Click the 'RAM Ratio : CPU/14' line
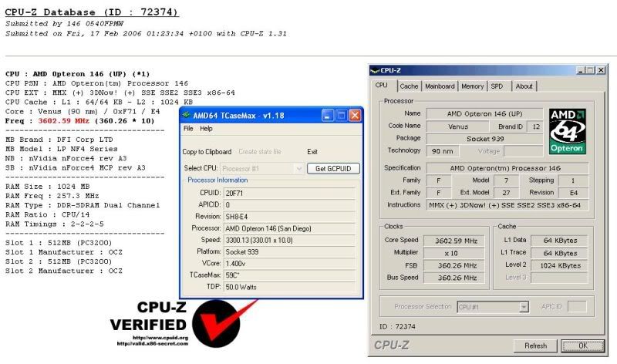This screenshot has height=364, width=617. 47,214
